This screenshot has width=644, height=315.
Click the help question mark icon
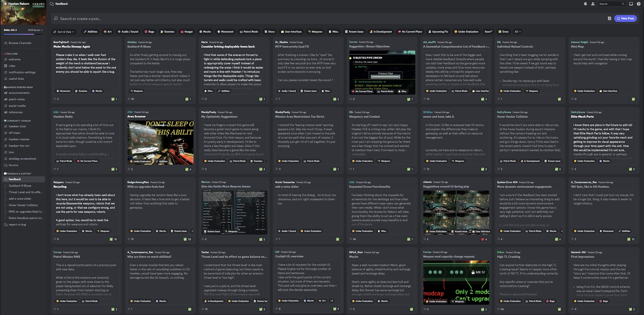click(x=639, y=4)
